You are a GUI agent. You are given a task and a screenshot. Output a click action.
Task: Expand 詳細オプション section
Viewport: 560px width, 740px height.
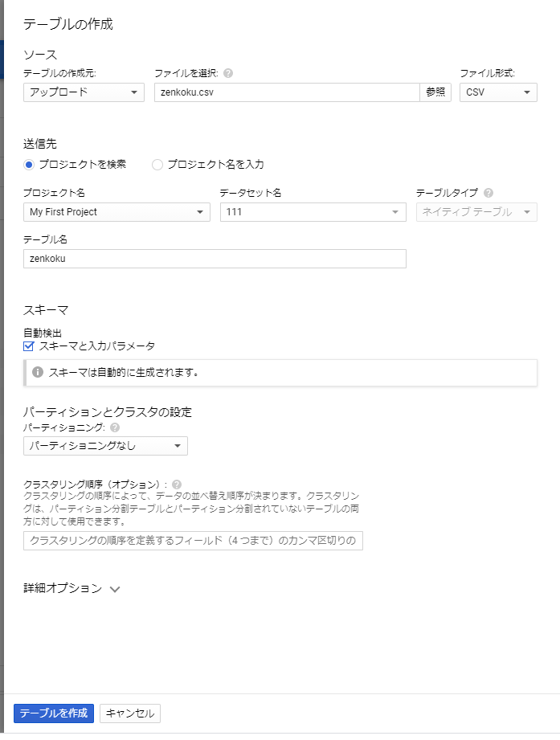point(72,589)
